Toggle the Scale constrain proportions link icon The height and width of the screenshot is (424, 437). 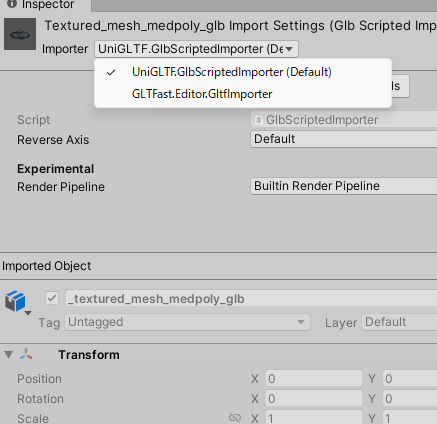235,418
